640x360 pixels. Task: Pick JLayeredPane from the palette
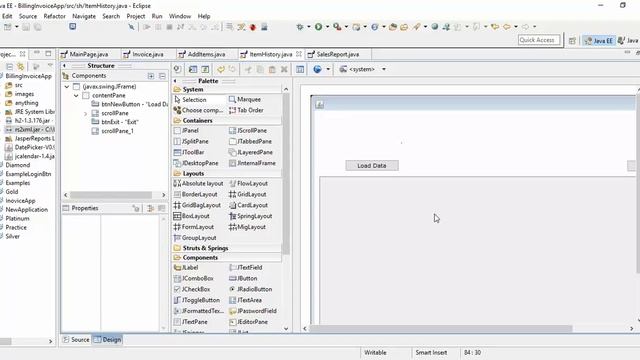[251, 152]
